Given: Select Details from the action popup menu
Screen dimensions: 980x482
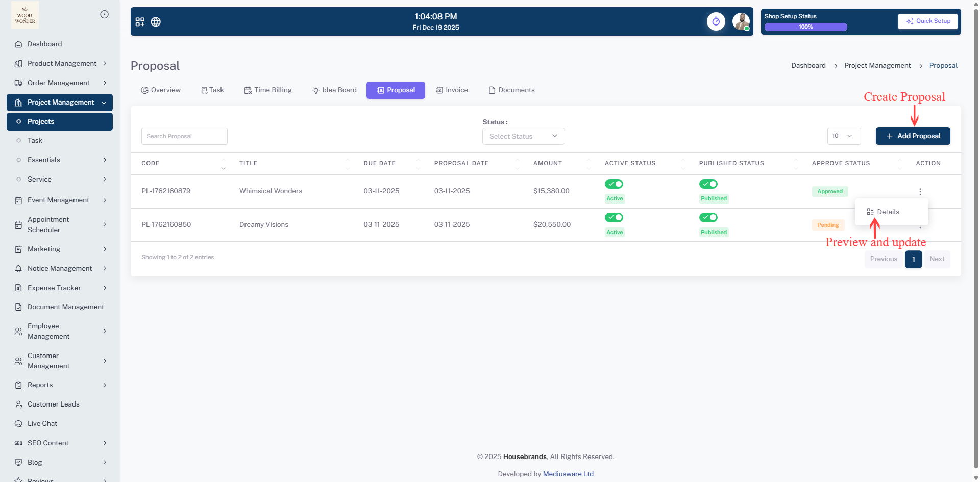Looking at the screenshot, I should tap(888, 212).
